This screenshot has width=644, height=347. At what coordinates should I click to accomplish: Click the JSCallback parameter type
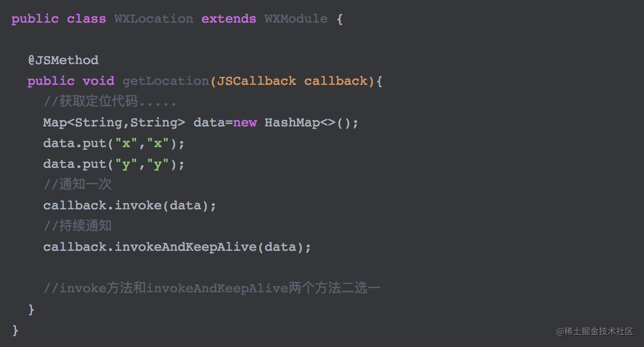(x=257, y=81)
